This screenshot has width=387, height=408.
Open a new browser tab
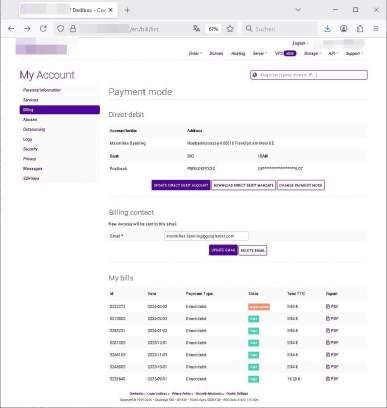(127, 10)
